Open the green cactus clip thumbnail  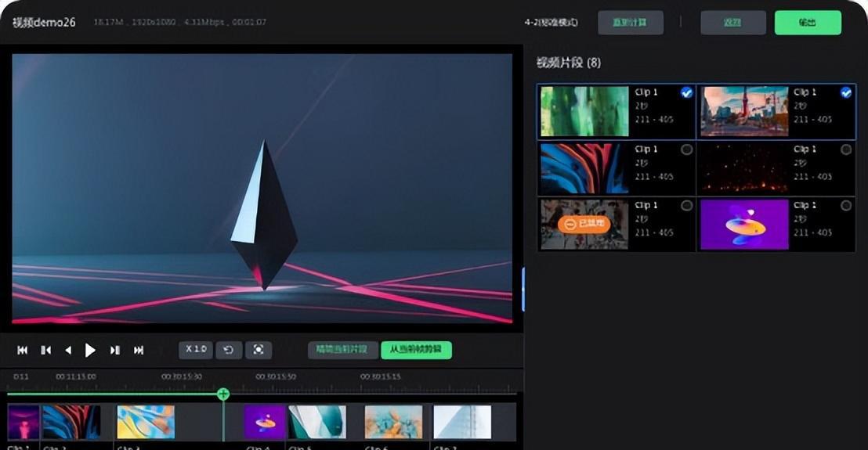584,111
